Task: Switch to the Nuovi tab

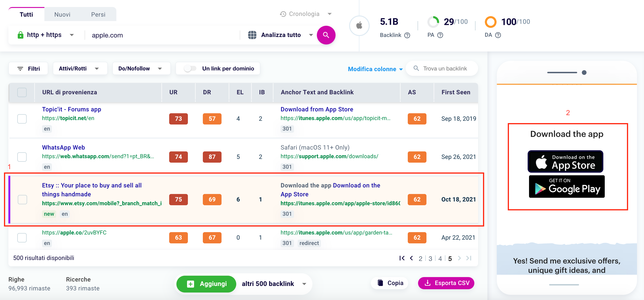Action: point(62,15)
